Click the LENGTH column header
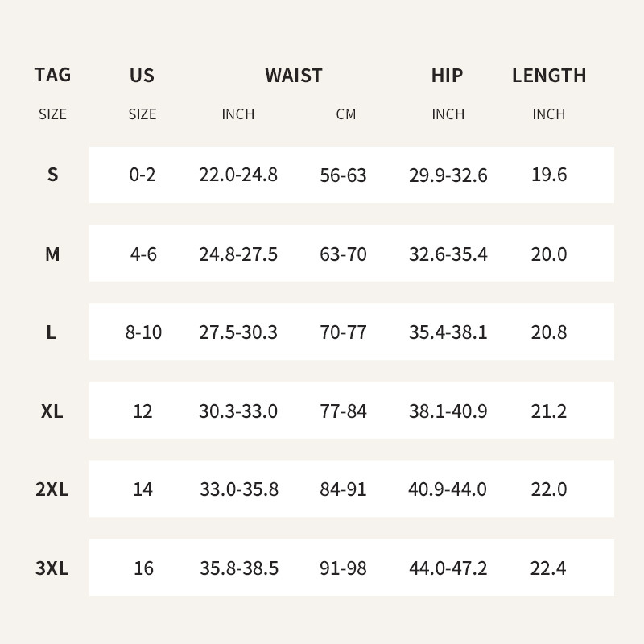This screenshot has width=644, height=644. [x=549, y=76]
